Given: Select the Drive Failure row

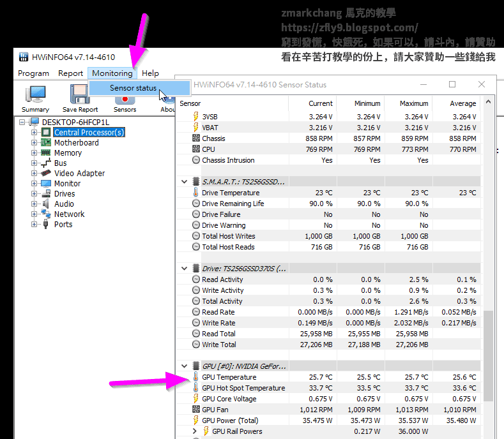Looking at the screenshot, I should point(328,214).
